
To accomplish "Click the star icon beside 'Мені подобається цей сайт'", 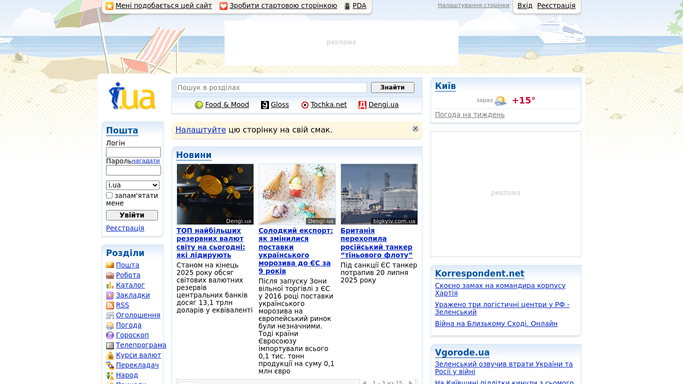I will tap(109, 6).
